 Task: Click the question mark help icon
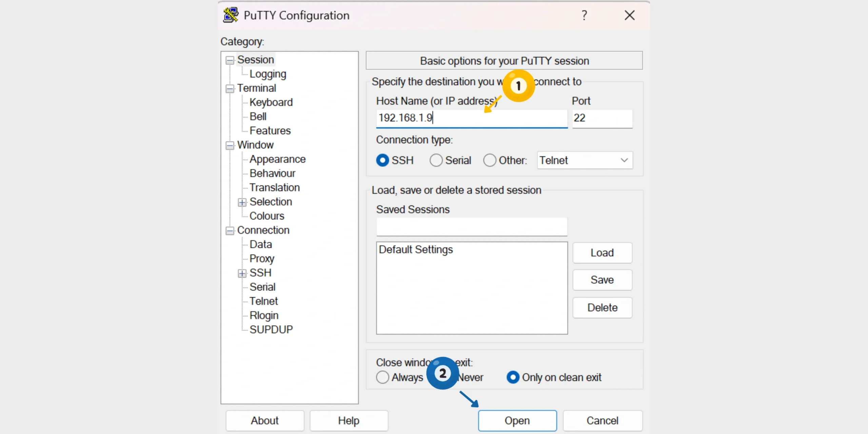584,15
